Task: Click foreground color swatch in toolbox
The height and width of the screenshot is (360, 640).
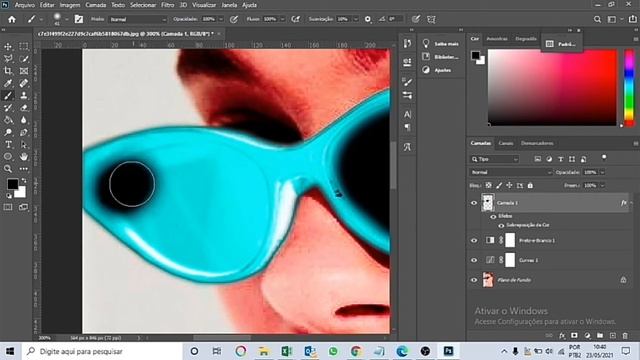Action: point(12,184)
